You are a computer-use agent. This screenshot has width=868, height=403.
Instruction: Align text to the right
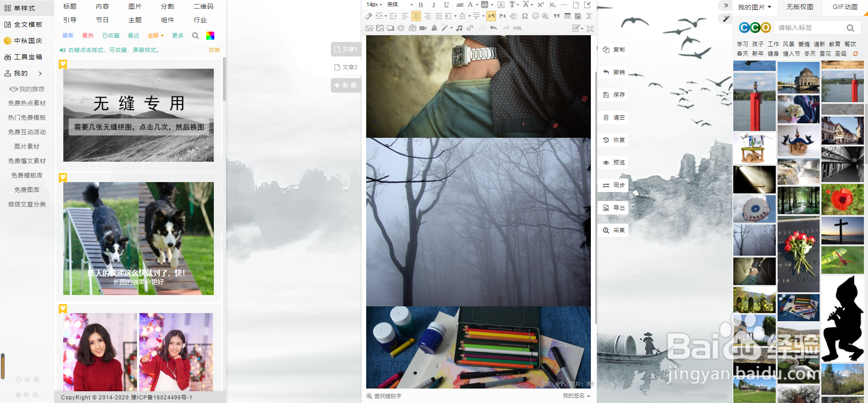427,16
